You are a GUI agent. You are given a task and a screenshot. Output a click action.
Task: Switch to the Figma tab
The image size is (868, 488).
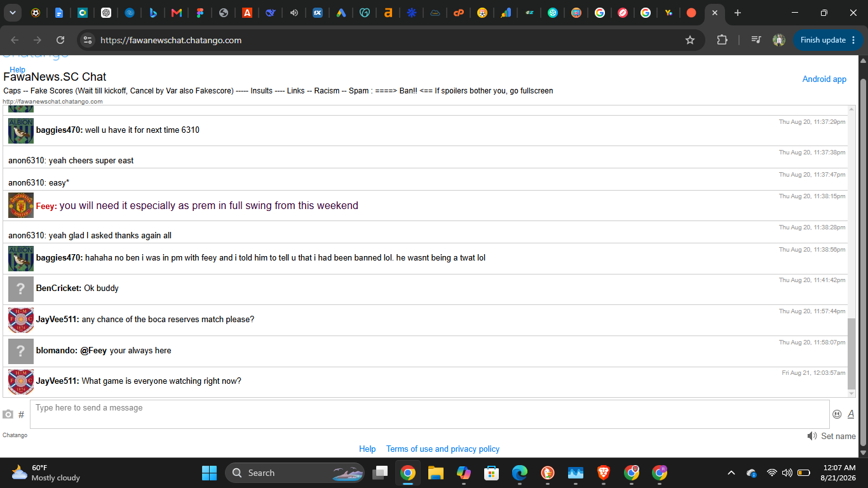point(200,13)
